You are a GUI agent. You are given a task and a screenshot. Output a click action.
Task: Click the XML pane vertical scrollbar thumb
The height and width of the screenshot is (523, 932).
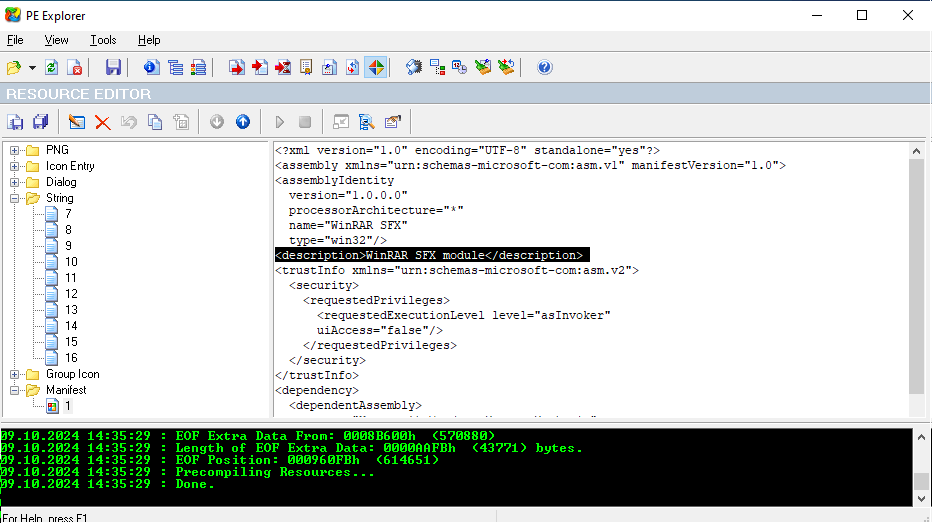click(917, 276)
